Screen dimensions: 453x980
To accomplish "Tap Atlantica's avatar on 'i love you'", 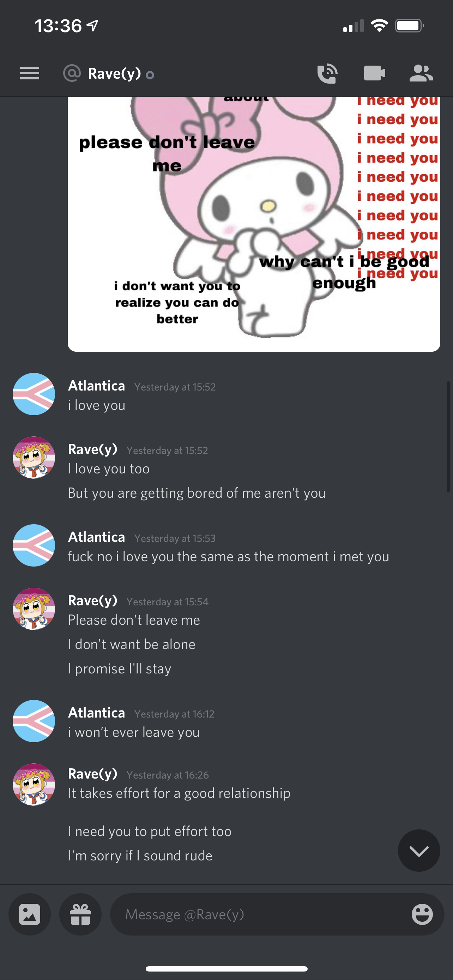I will point(34,394).
